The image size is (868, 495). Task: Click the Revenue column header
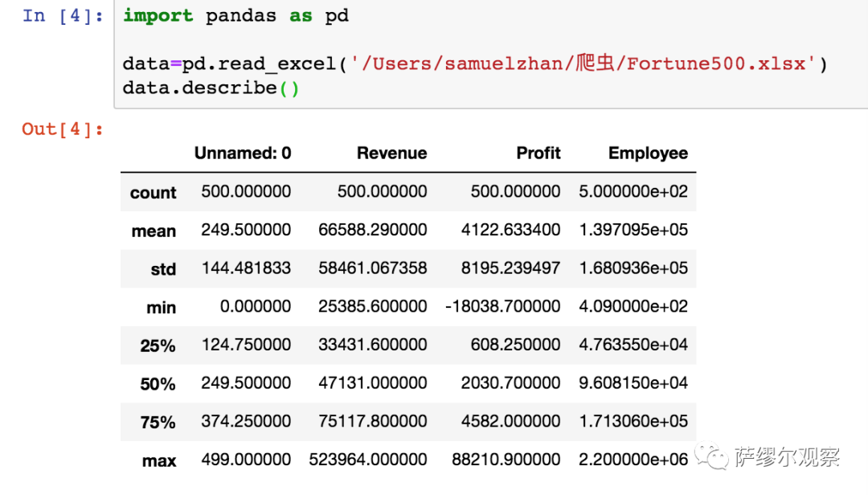(391, 153)
